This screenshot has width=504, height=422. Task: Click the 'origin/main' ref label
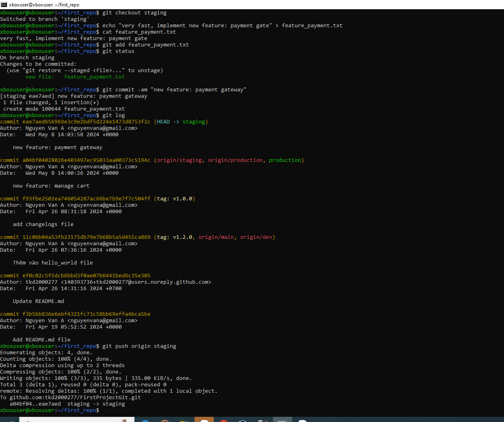click(216, 237)
